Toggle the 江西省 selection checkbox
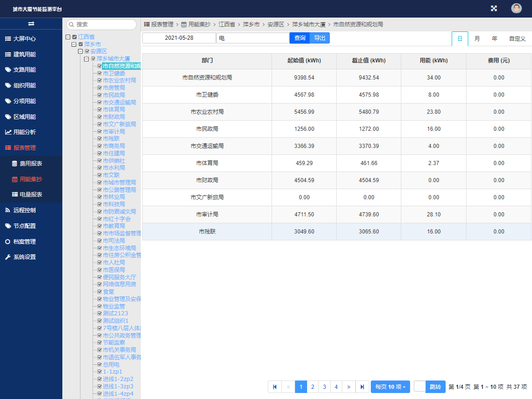 point(74,37)
